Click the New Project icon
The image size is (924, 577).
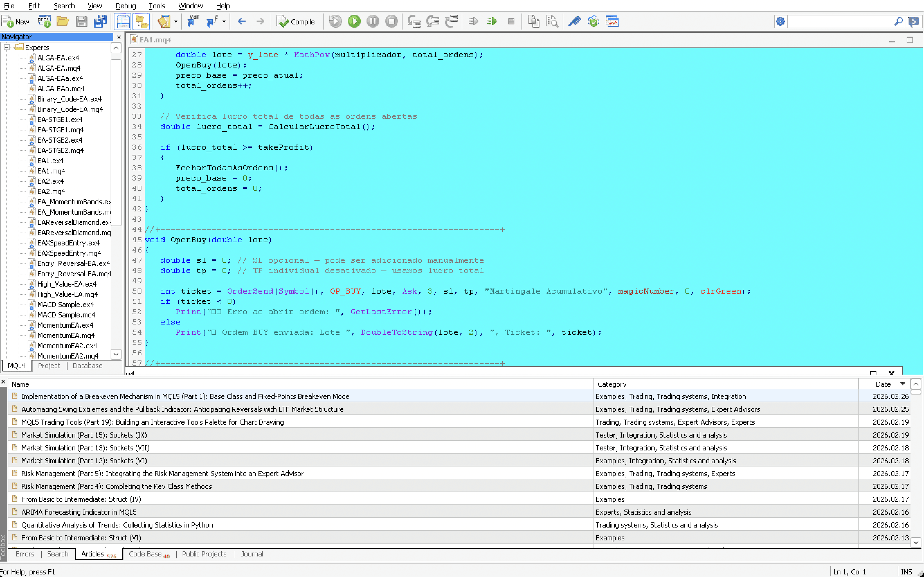click(x=44, y=22)
